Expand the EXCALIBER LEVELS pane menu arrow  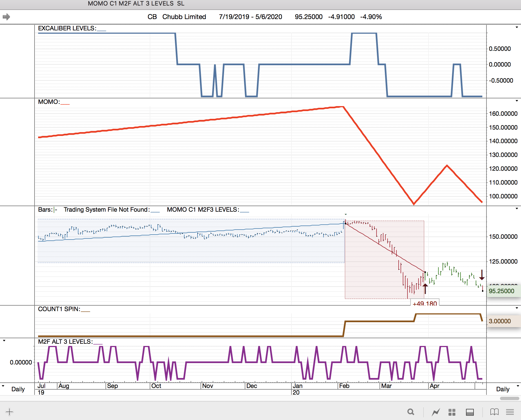click(x=517, y=27)
